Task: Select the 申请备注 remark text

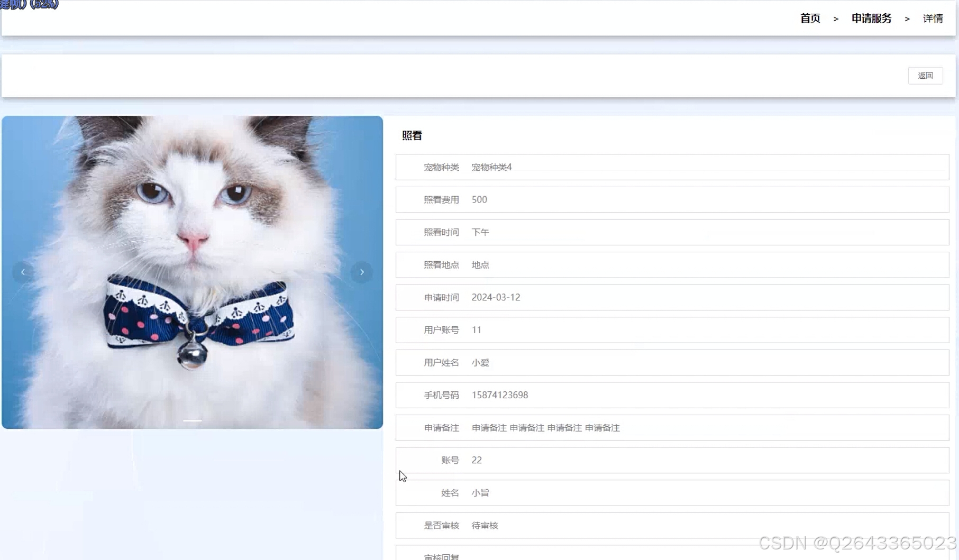Action: pos(545,428)
